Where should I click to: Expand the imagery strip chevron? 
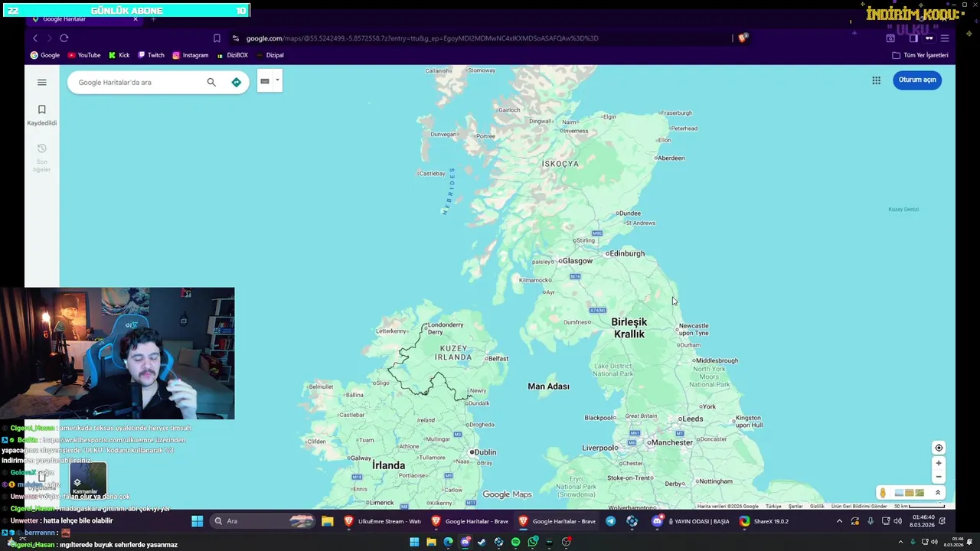[x=938, y=493]
